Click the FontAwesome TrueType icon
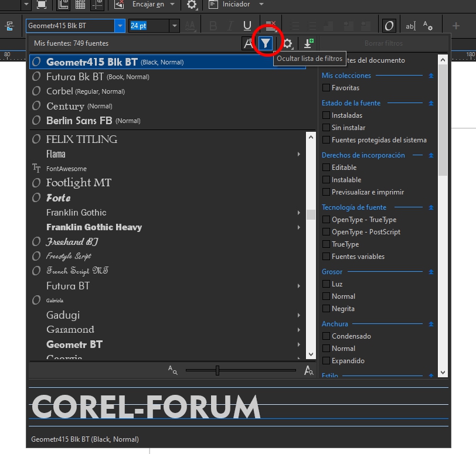476x454 pixels. 36,168
